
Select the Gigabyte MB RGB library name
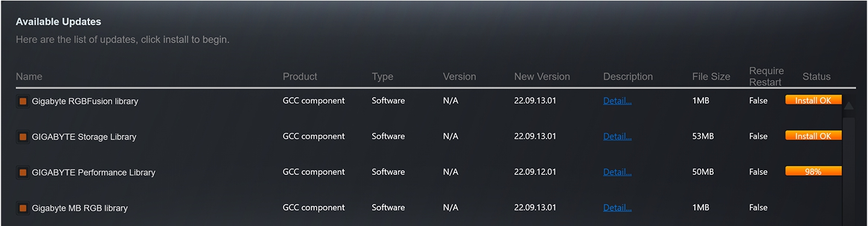pyautogui.click(x=80, y=208)
